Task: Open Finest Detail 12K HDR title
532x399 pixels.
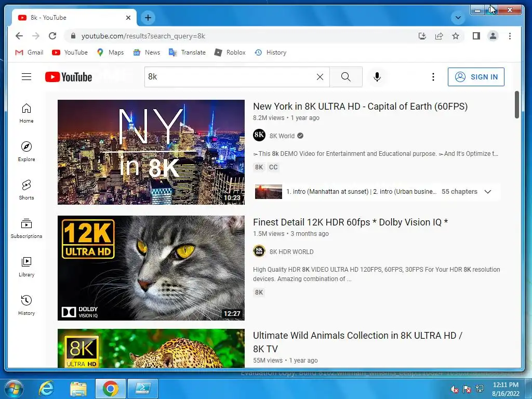Action: 351,222
